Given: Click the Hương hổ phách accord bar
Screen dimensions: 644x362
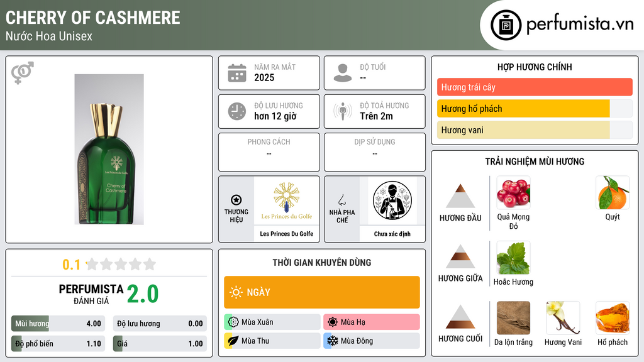Looking at the screenshot, I should pos(535,108).
